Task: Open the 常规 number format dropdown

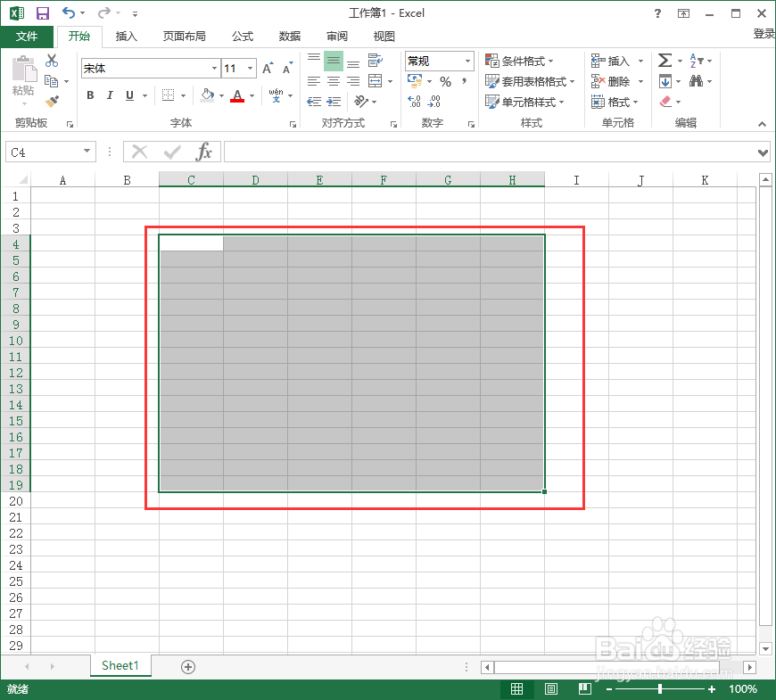Action: 467,61
